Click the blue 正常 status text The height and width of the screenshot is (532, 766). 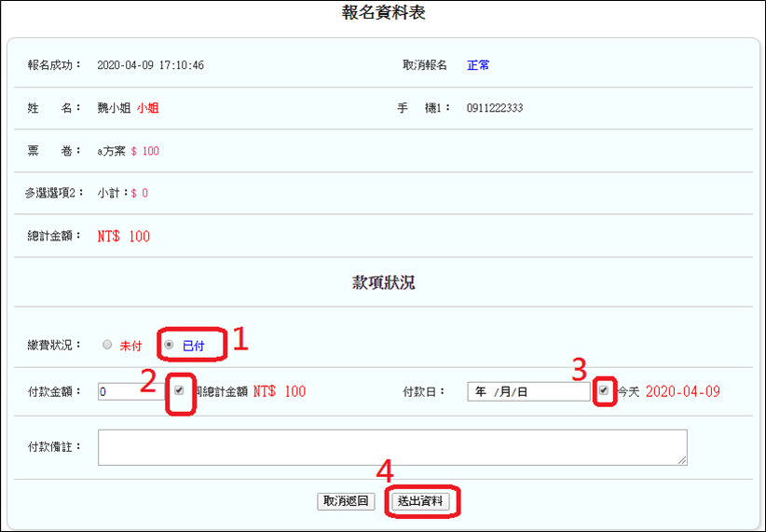[478, 65]
